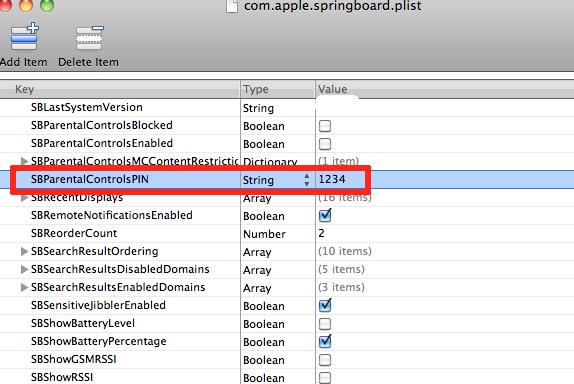Click com.apple.springboard.plist window title
This screenshot has width=574, height=384.
pos(333,6)
